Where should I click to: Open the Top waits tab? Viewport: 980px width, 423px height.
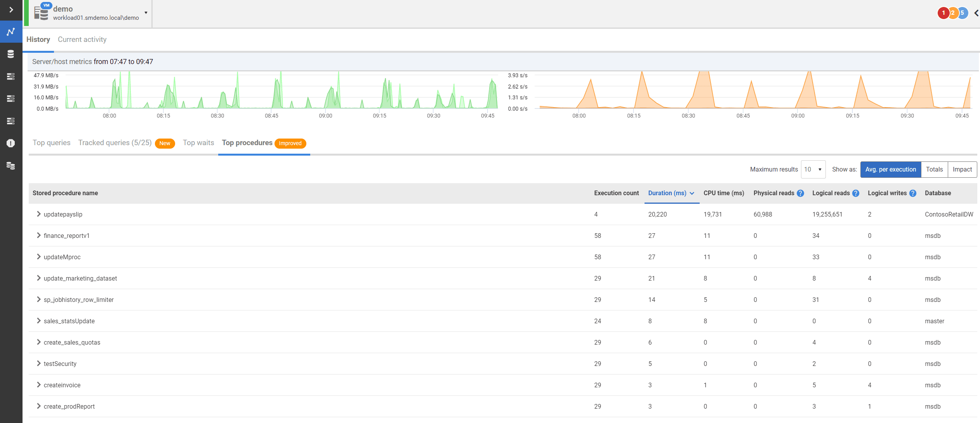[198, 143]
